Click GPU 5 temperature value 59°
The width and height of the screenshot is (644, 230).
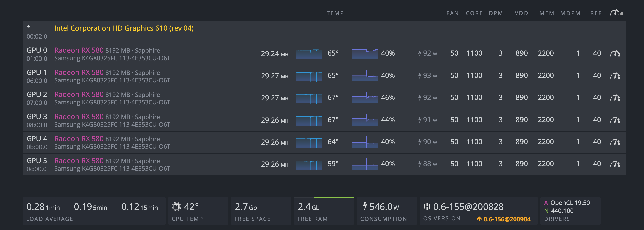click(333, 164)
